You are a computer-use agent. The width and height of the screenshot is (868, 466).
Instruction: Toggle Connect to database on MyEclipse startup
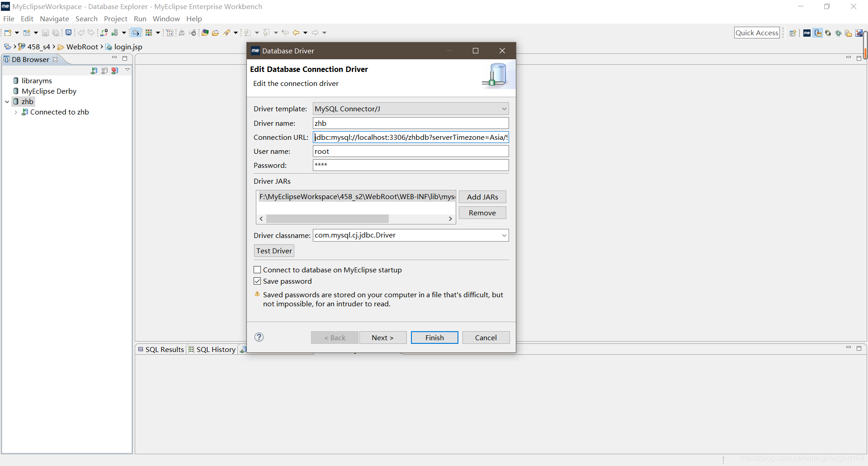pyautogui.click(x=257, y=270)
